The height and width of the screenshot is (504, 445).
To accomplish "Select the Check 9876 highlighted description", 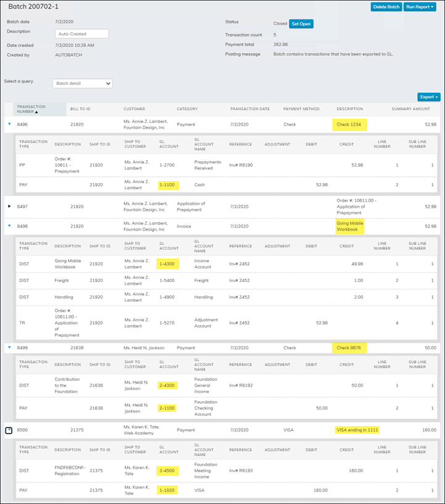I will (350, 348).
